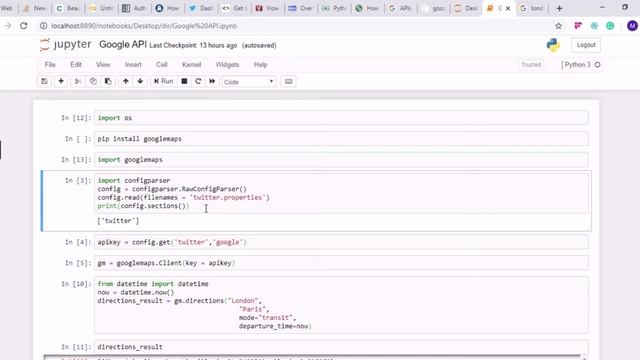Click the Trusted notebook indicator
640x360 pixels.
coord(531,64)
